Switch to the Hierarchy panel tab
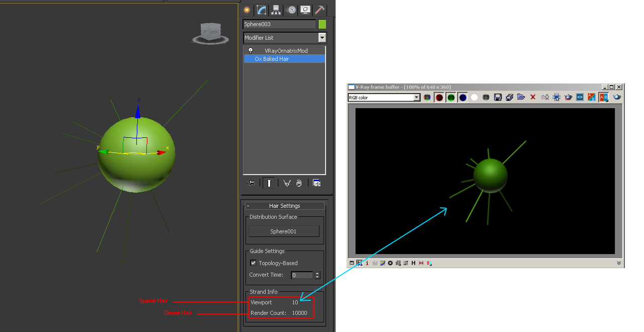Screen dimensions: 644x332 pyautogui.click(x=276, y=10)
